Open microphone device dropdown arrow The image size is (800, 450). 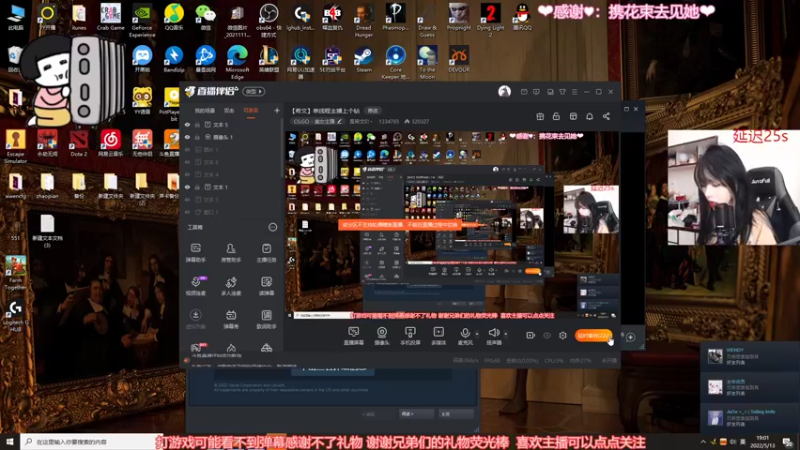[x=477, y=334]
